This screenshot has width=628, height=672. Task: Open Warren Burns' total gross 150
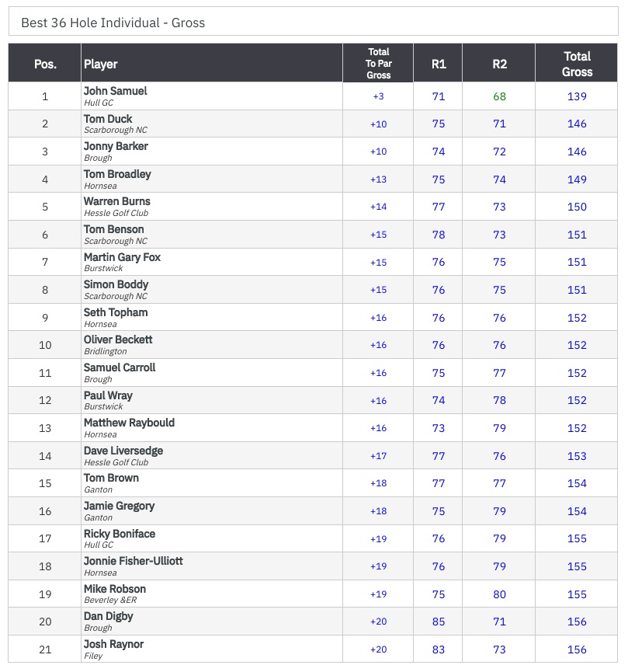pos(577,207)
